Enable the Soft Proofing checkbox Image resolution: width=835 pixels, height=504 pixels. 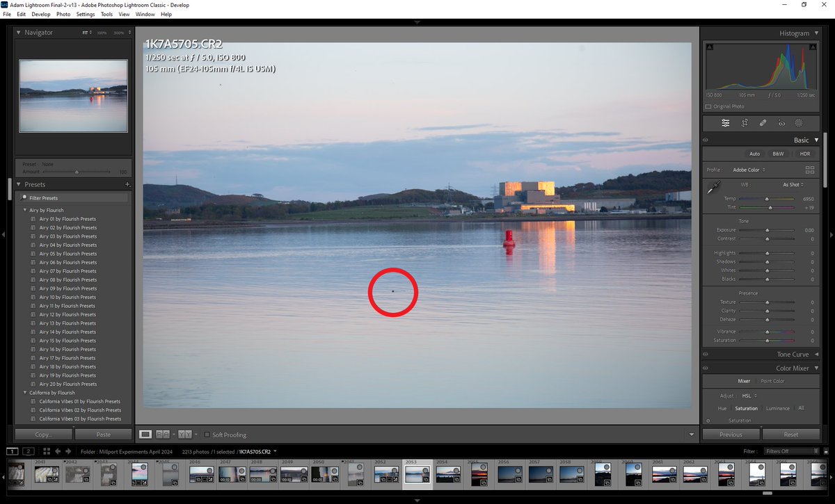pos(207,434)
